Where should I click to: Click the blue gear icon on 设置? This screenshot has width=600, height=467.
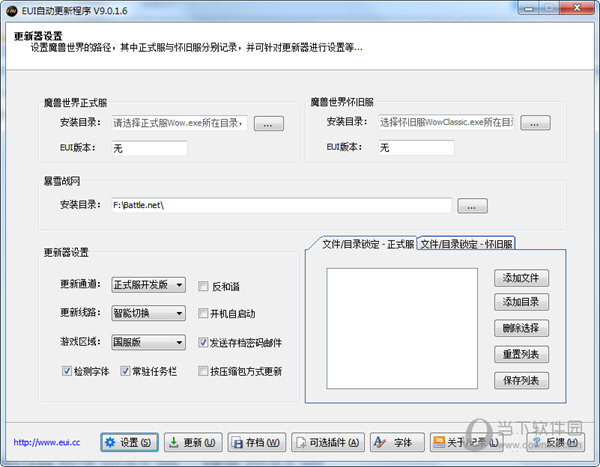click(x=110, y=443)
